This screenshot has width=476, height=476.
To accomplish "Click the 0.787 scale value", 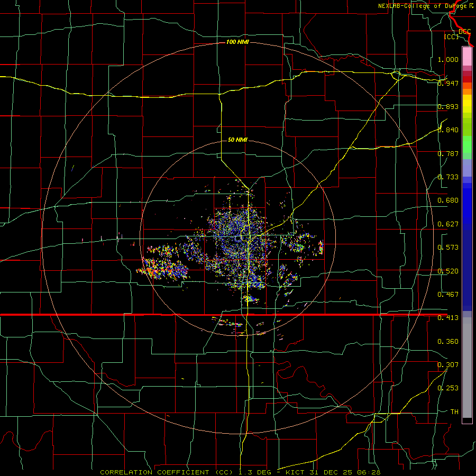I will click(448, 153).
